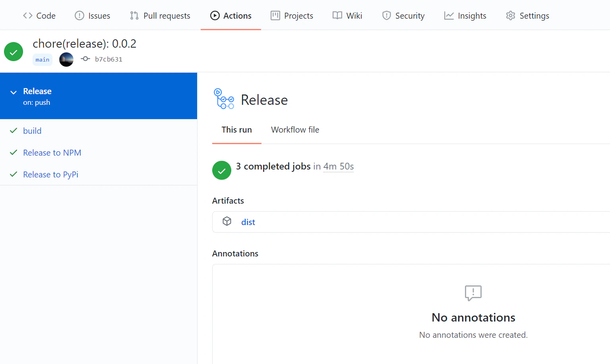This screenshot has height=364, width=610.
Task: View the Insights tab
Action: [465, 15]
